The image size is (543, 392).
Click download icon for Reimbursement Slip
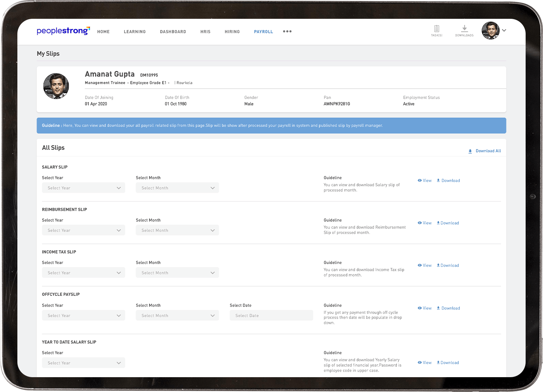tap(438, 223)
